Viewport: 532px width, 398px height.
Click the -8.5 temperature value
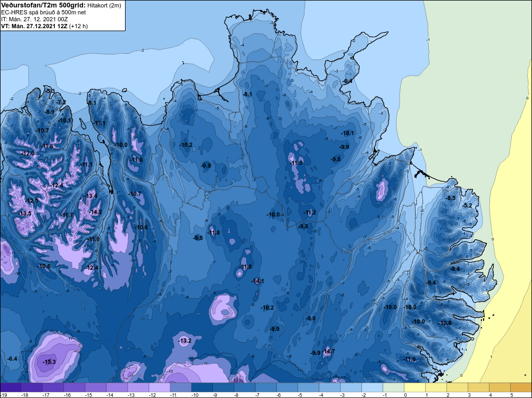point(451,198)
